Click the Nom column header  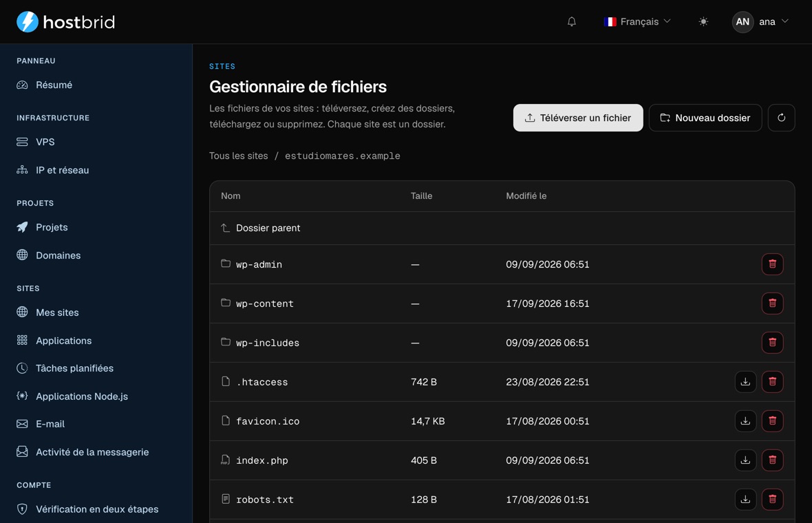coord(231,195)
